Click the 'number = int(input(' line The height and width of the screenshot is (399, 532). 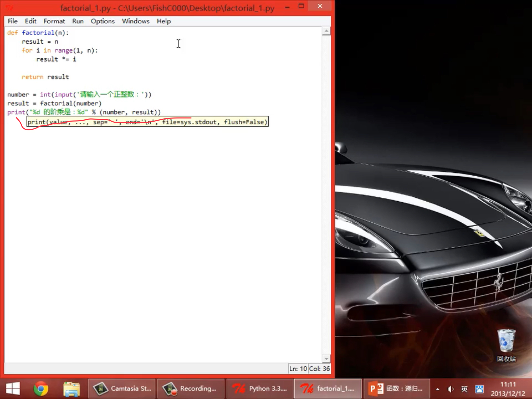[x=79, y=95]
